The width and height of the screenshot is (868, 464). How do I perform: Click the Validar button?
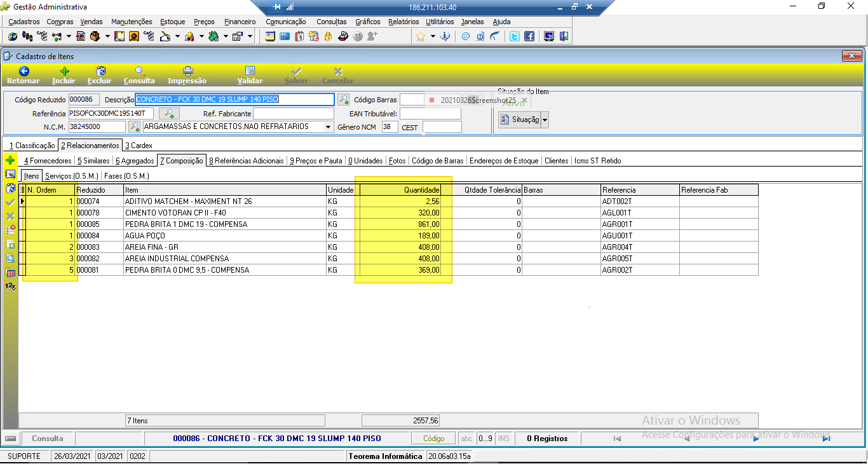250,75
